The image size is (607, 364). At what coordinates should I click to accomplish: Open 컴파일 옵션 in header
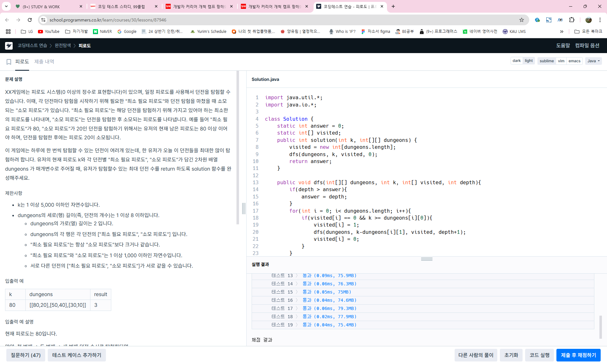587,45
